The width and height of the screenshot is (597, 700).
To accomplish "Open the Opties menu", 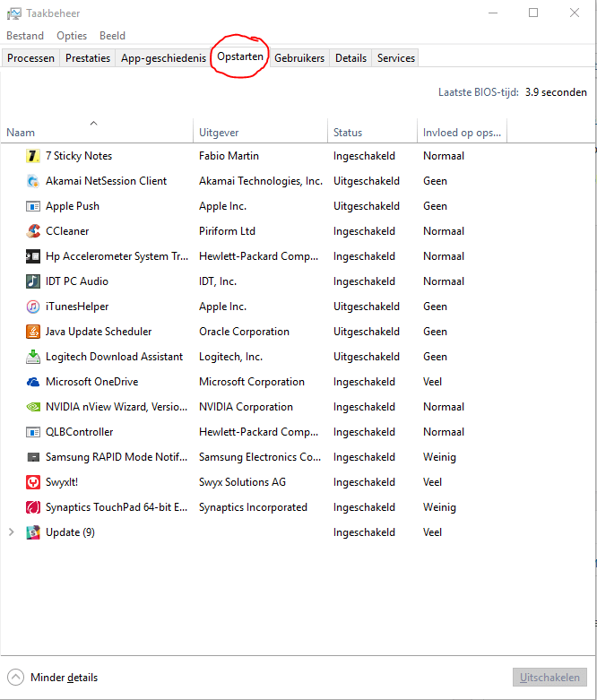I will [x=72, y=36].
